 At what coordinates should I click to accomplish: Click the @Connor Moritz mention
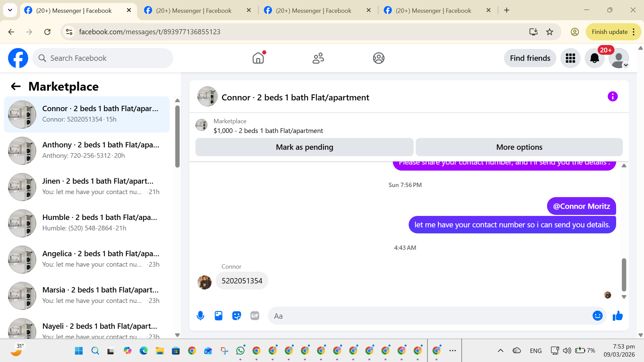(x=581, y=206)
